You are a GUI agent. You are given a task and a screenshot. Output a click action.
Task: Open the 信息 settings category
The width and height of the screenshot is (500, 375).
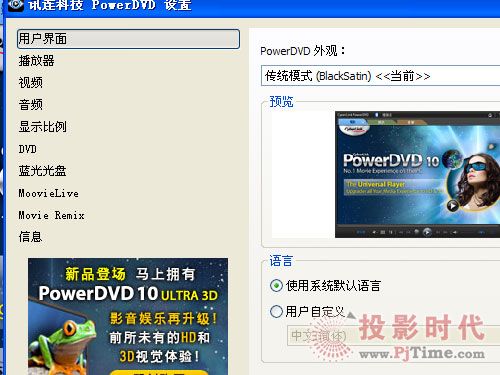[31, 237]
